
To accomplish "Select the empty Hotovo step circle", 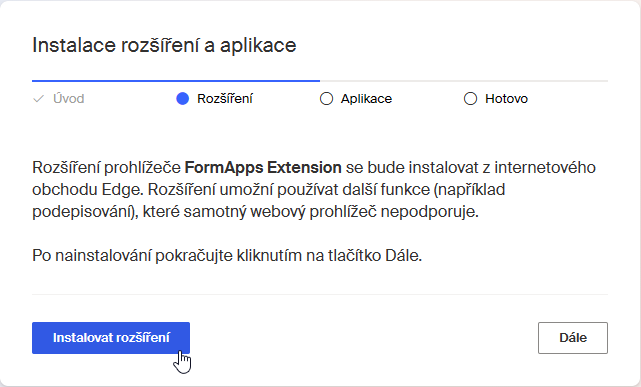I will (471, 98).
